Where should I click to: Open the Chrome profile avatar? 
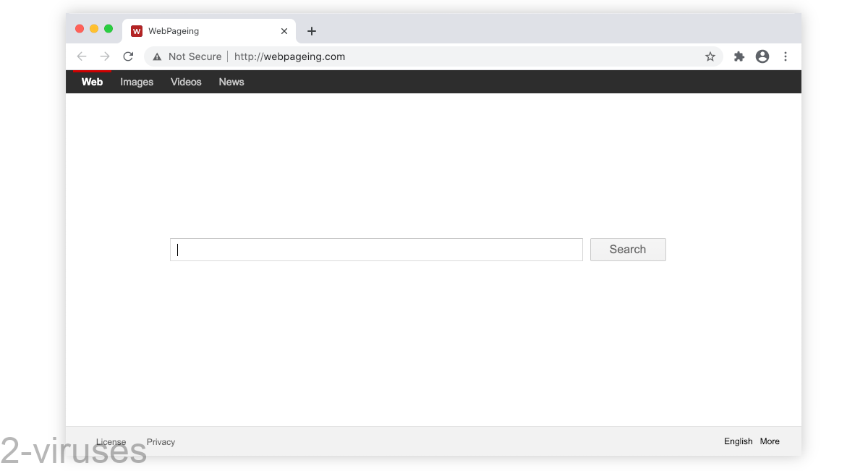pyautogui.click(x=762, y=56)
